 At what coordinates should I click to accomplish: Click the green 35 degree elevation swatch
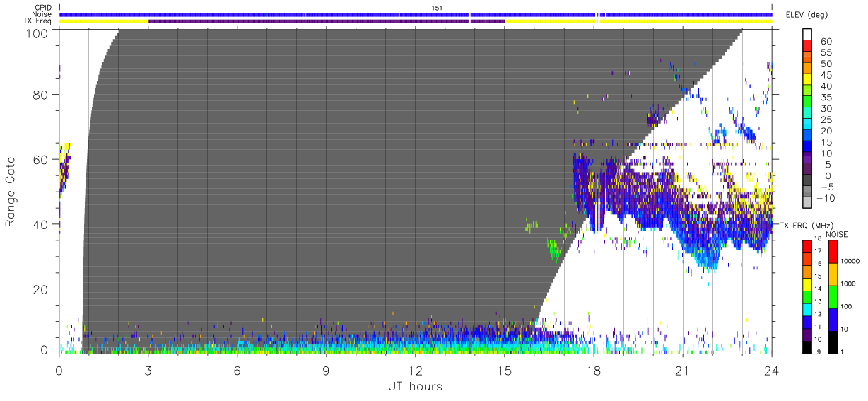[809, 103]
